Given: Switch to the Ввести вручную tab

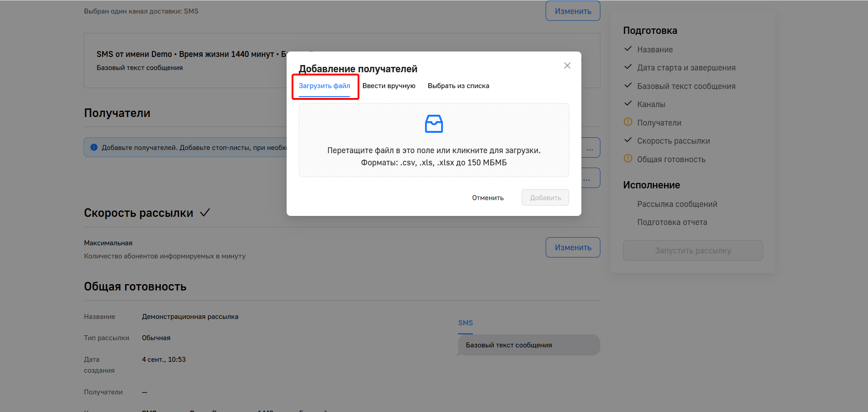Looking at the screenshot, I should 389,85.
